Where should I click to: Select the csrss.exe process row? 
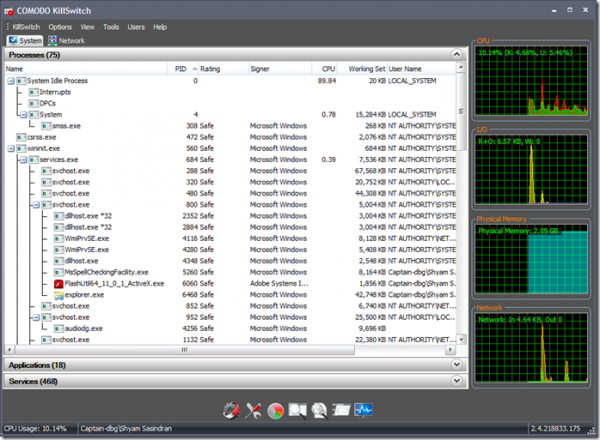coord(230,137)
